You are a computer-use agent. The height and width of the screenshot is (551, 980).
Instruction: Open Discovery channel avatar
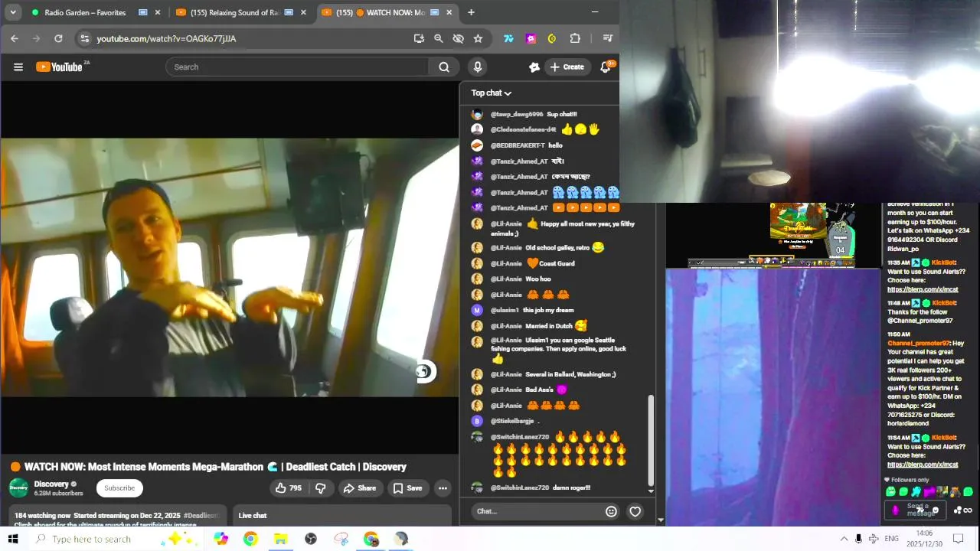coord(18,488)
